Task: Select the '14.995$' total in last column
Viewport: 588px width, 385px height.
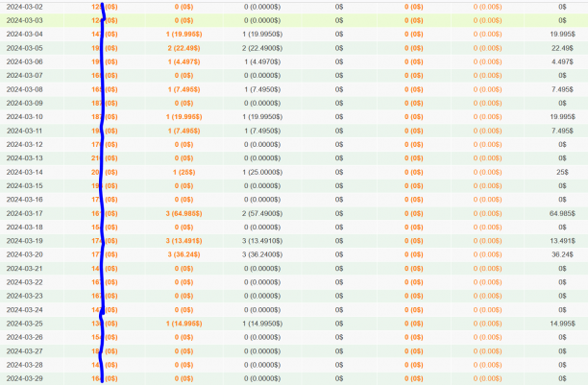Action: coord(562,324)
